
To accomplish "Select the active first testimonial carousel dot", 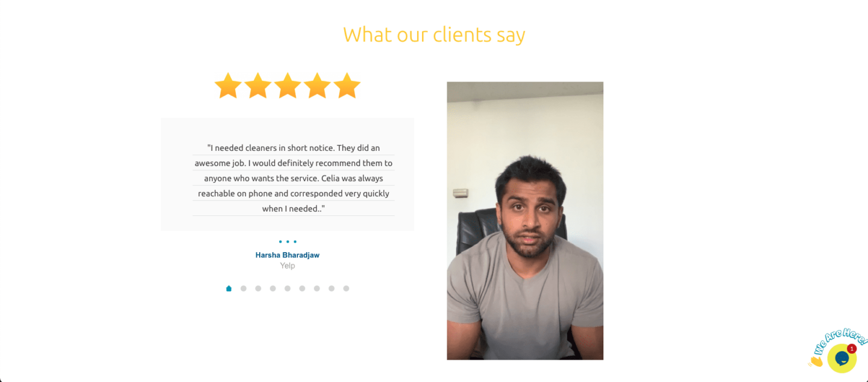I will point(229,288).
